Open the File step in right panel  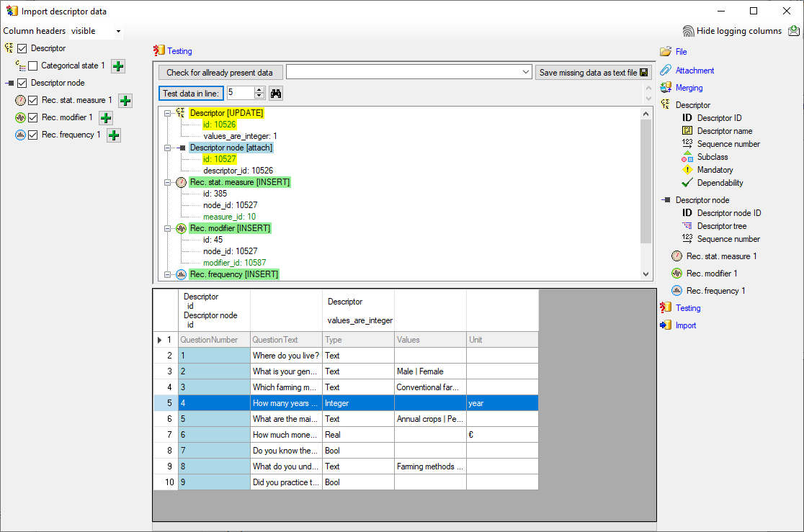[681, 52]
